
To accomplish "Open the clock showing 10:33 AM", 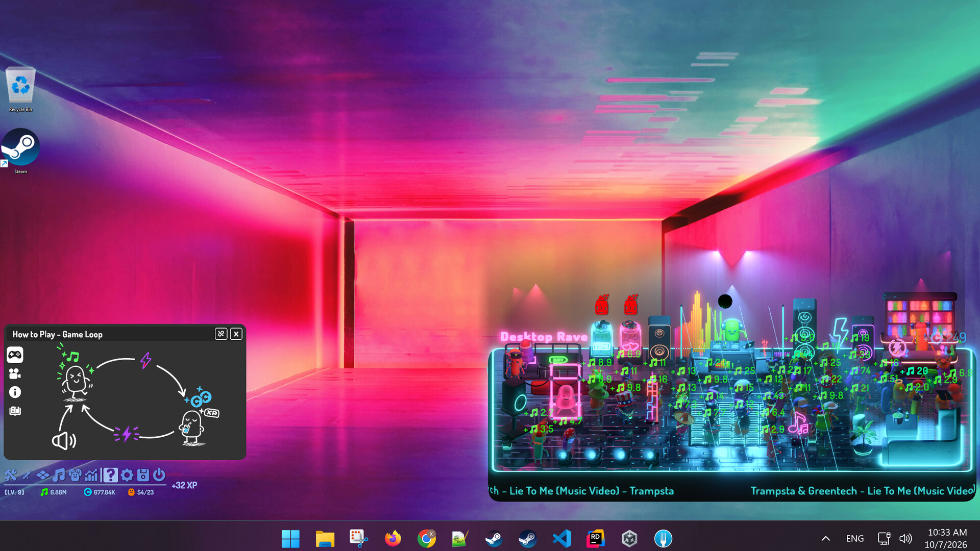I will 947,538.
